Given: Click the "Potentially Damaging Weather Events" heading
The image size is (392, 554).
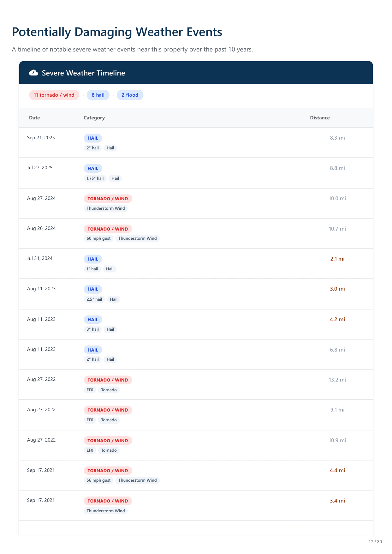Looking at the screenshot, I should click(117, 32).
